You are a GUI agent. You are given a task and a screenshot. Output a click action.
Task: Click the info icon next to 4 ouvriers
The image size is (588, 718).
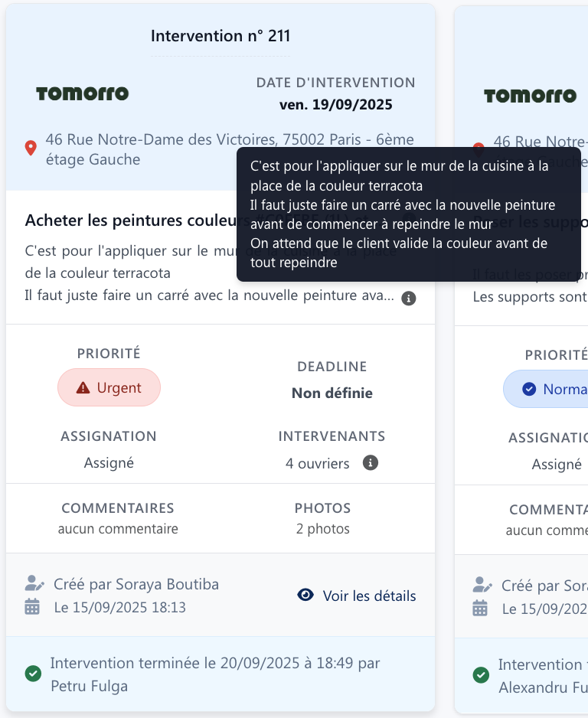point(371,463)
